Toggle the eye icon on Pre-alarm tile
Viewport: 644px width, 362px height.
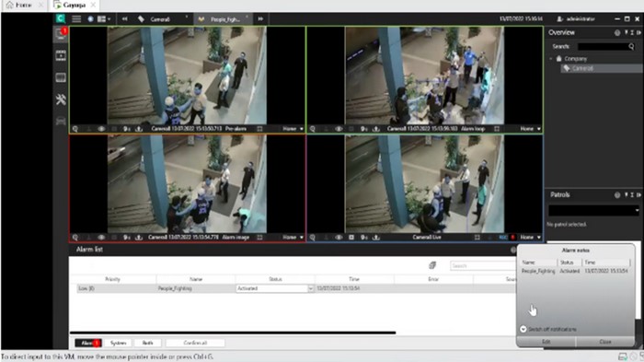(101, 129)
